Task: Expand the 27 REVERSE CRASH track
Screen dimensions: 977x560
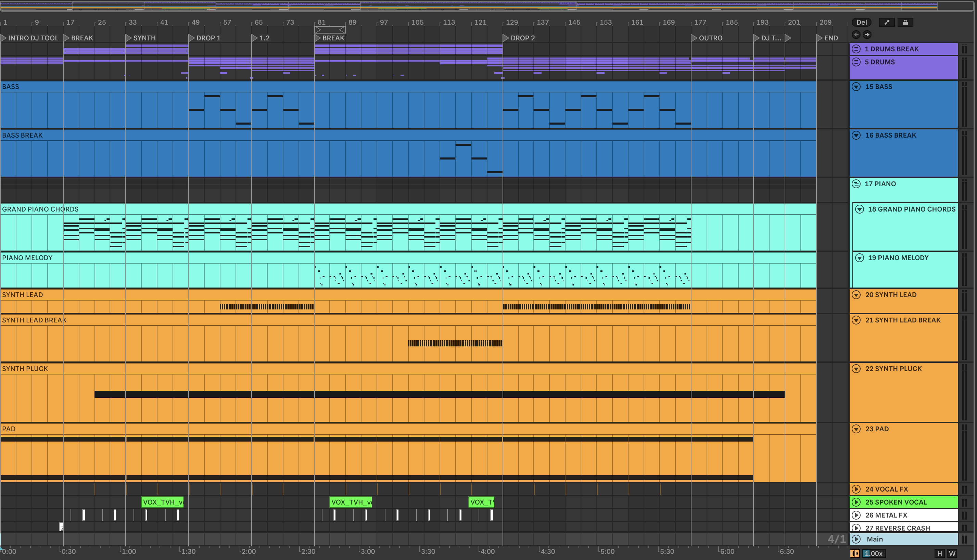Action: tap(856, 528)
